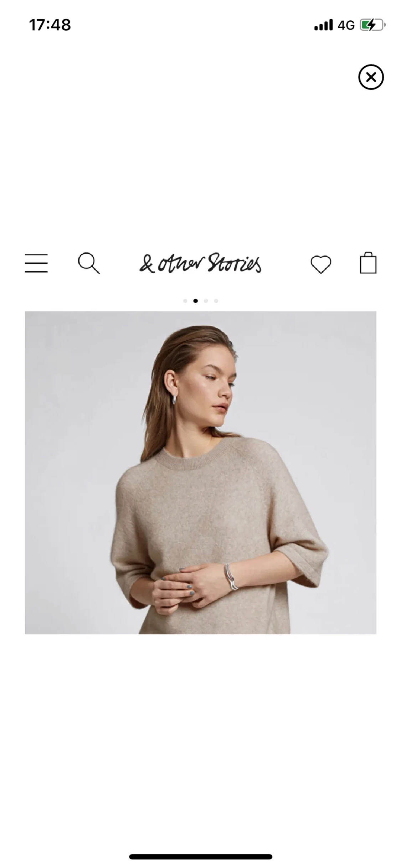The height and width of the screenshot is (868, 401).
Task: Open the heart favorites wishlist
Action: click(x=321, y=264)
